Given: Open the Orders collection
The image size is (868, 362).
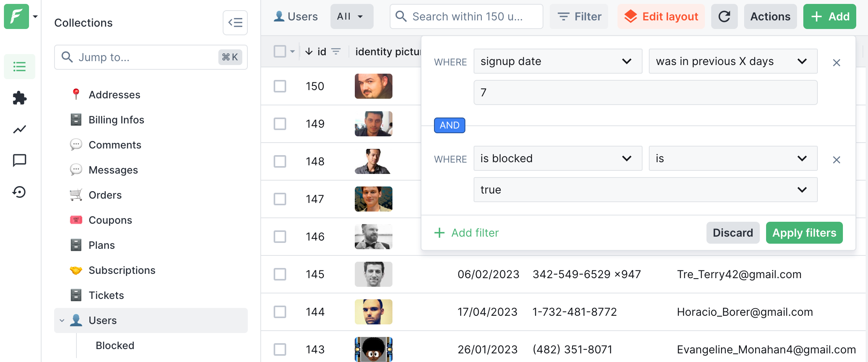Looking at the screenshot, I should click(105, 195).
